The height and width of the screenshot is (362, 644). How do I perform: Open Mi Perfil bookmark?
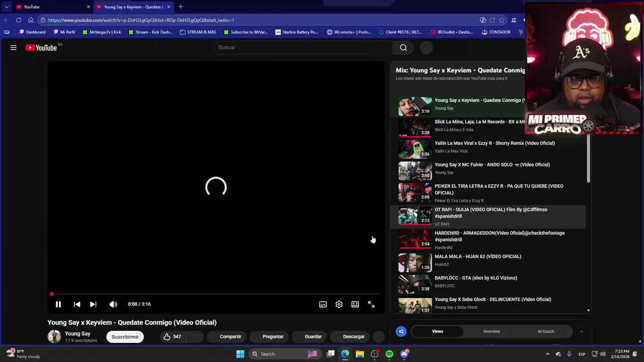[64, 32]
